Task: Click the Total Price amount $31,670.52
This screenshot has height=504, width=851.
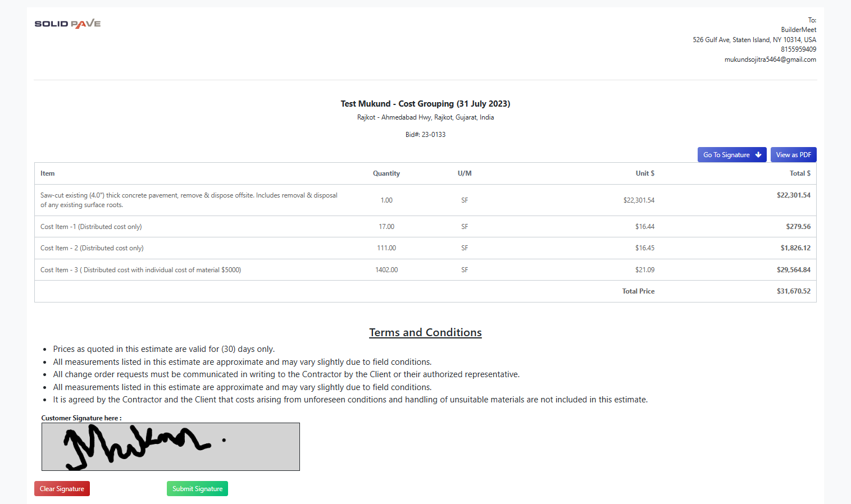Action: pyautogui.click(x=794, y=291)
